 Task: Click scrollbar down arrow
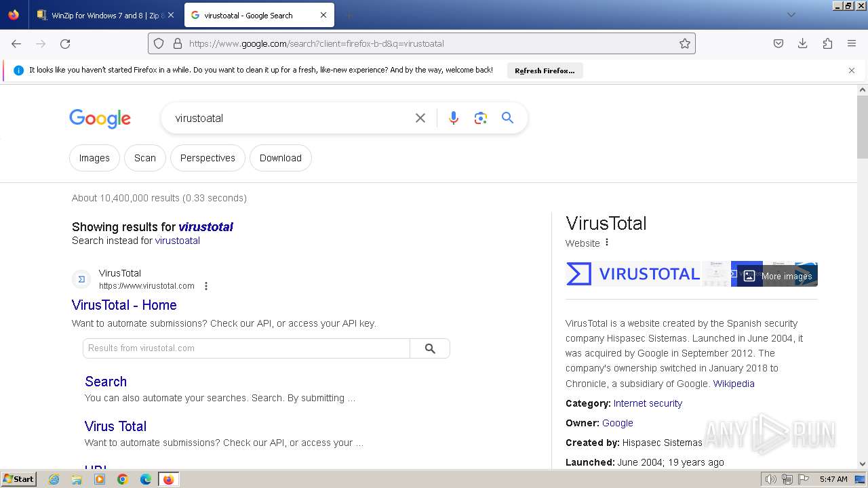[863, 464]
